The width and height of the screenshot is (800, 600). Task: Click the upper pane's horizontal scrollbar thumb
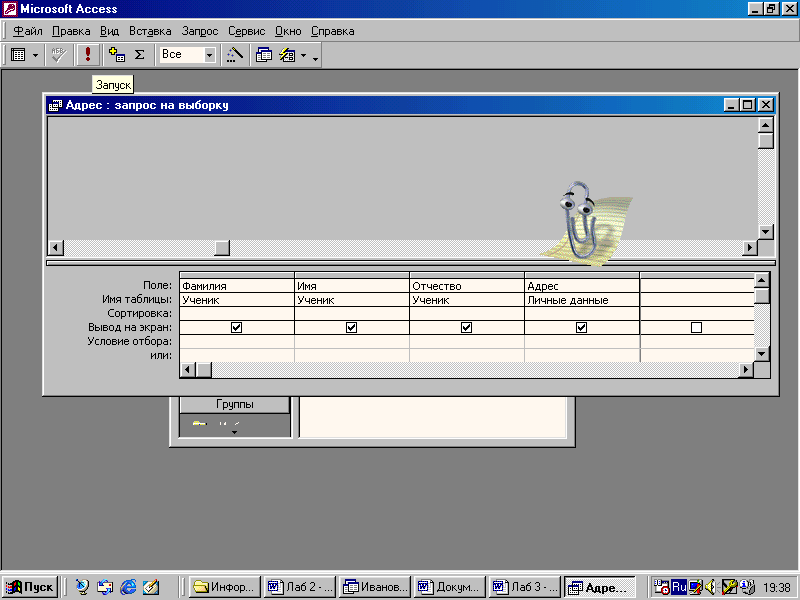(222, 248)
